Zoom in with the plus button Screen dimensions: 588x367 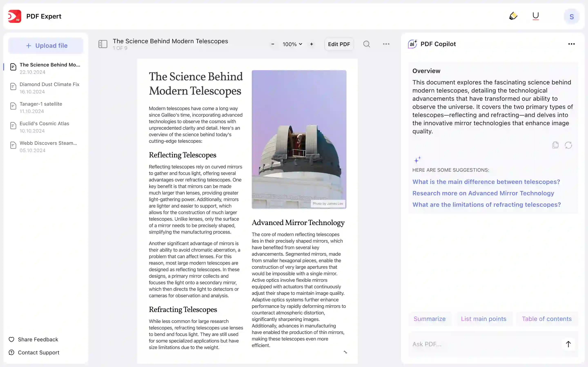pos(312,44)
